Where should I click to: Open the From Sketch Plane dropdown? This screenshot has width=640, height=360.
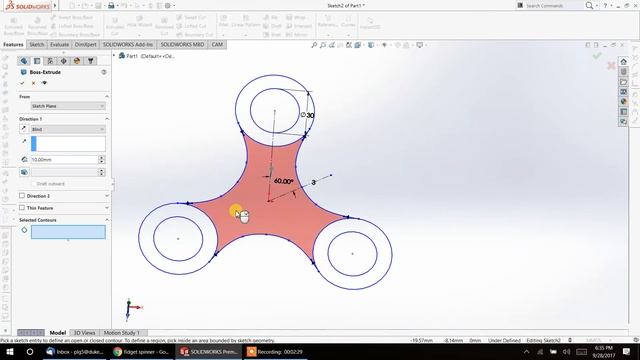pos(68,106)
